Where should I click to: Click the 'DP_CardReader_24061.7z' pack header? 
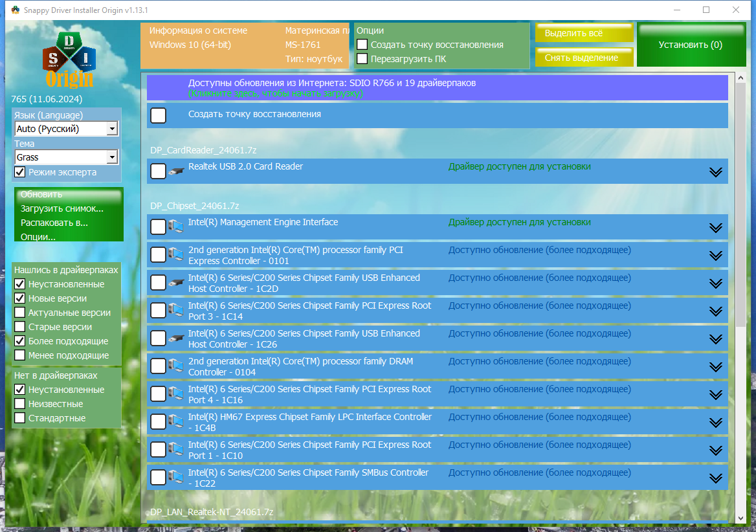click(203, 150)
